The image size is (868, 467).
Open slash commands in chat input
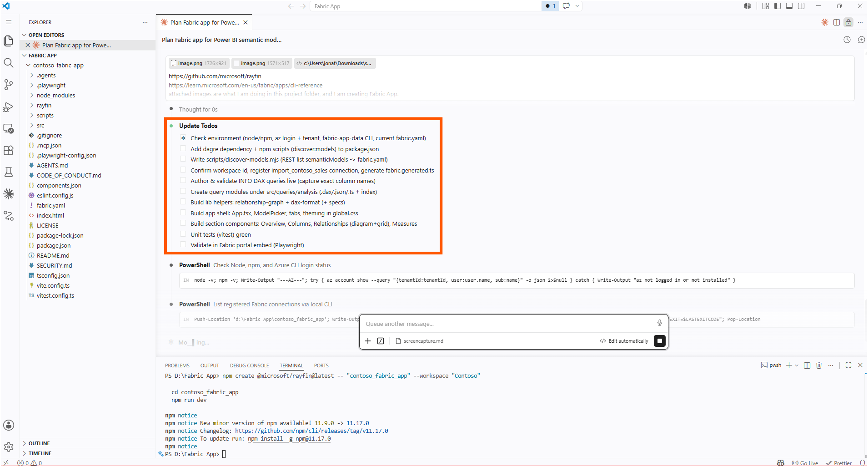381,341
